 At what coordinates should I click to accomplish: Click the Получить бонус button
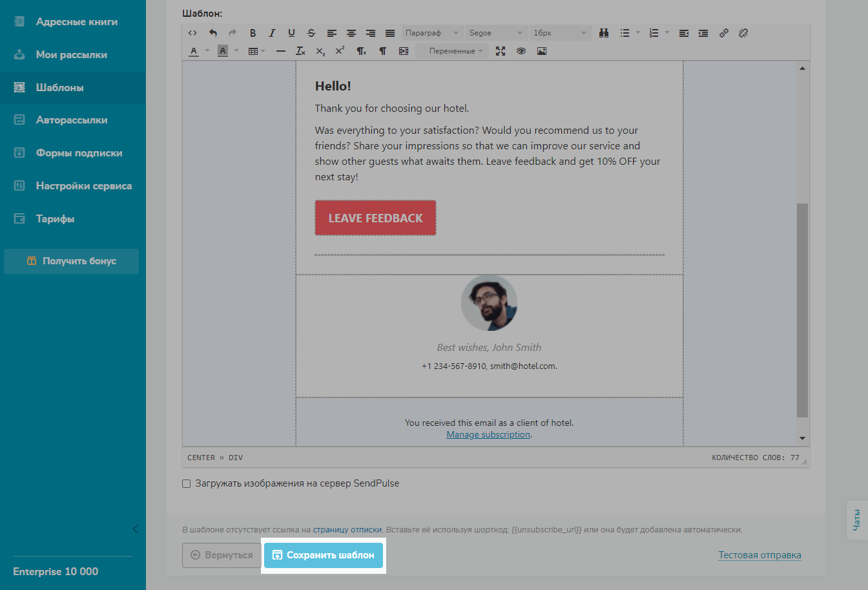click(x=71, y=261)
